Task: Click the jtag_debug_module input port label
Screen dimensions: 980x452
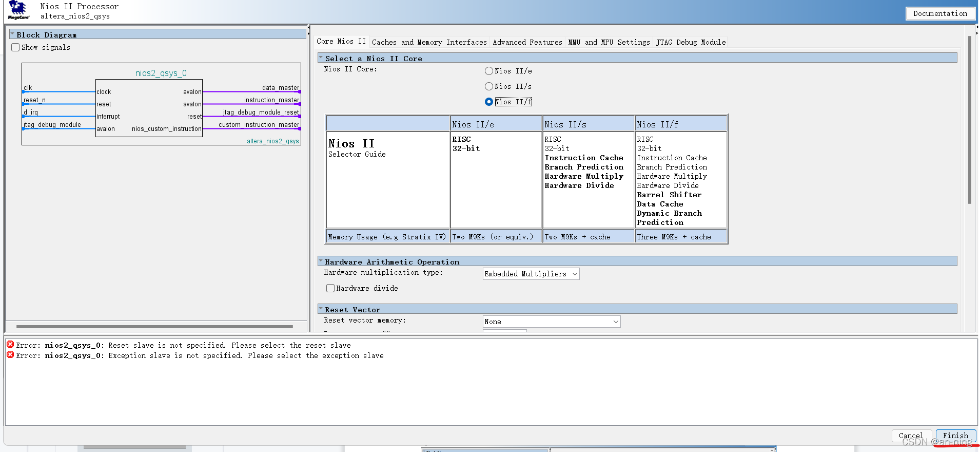Action: coord(52,125)
